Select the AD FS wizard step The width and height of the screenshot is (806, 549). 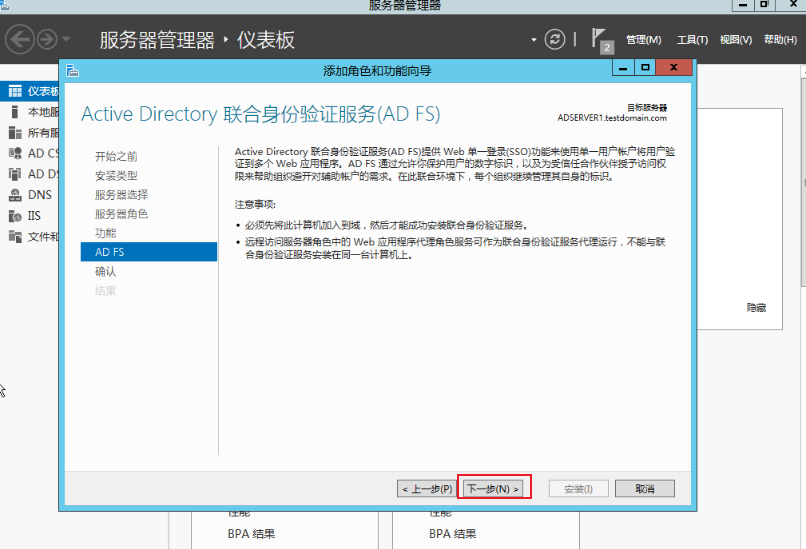149,252
